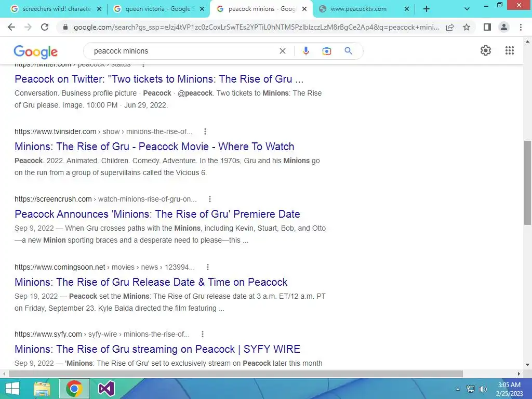Open the Chrome side panel
The width and height of the screenshot is (532, 399).
[487, 27]
